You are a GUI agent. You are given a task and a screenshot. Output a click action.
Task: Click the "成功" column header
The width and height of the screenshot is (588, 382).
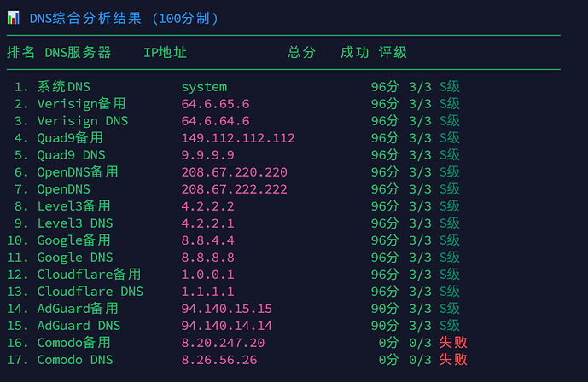(354, 52)
